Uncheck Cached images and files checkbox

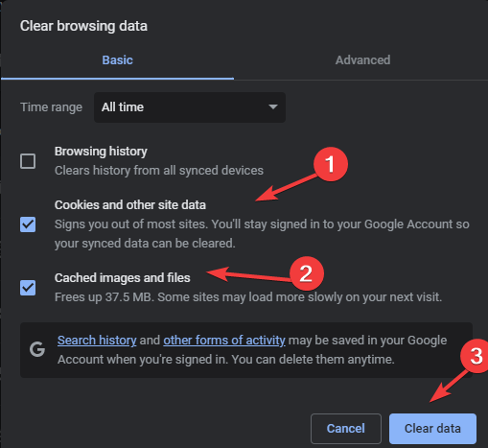[x=28, y=288]
